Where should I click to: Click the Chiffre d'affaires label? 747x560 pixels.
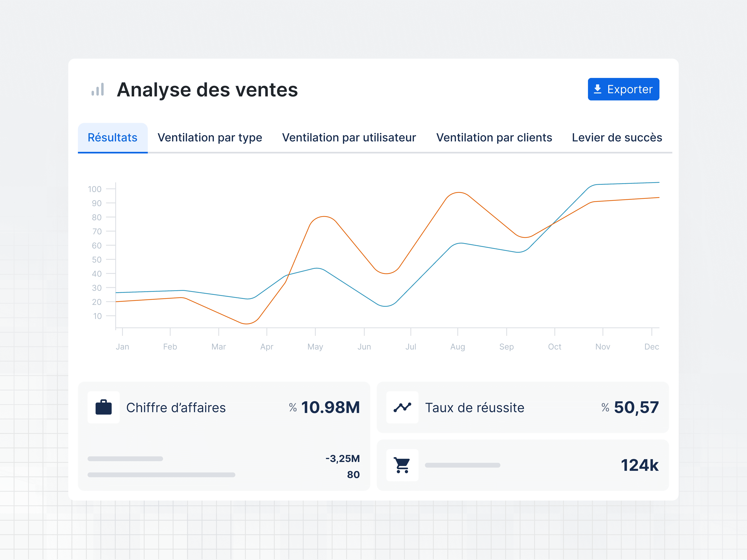click(x=176, y=408)
